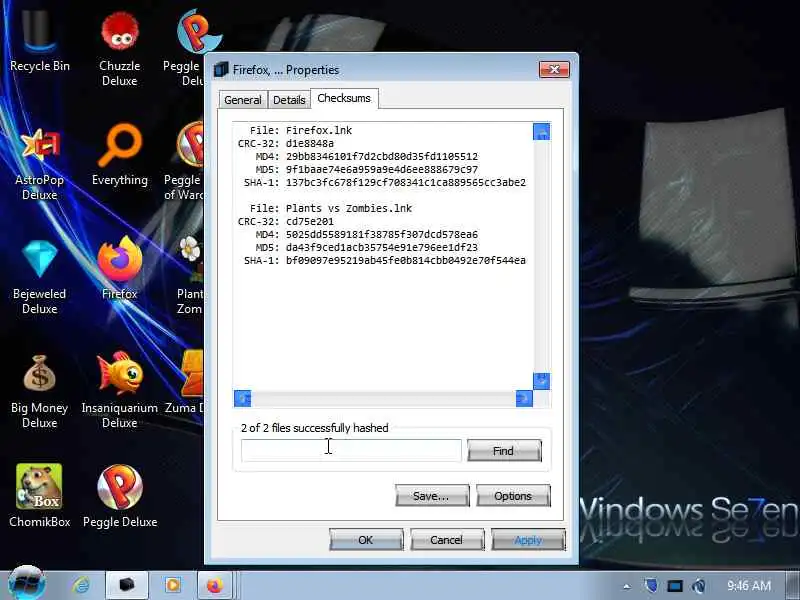Click the Firefox MD5 hash starting 9f1baae7
This screenshot has height=600, width=800.
pyautogui.click(x=382, y=169)
